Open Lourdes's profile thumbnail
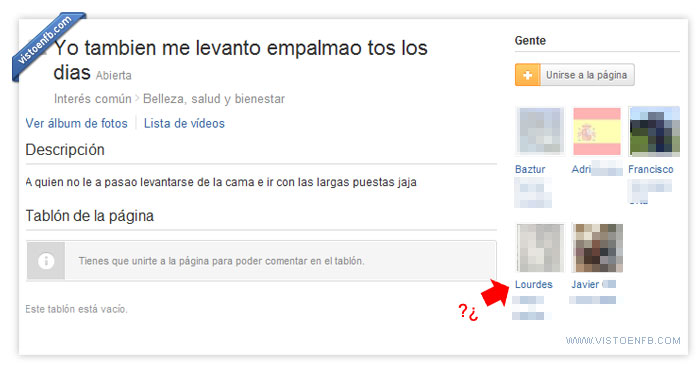The image size is (700, 372). click(x=540, y=248)
